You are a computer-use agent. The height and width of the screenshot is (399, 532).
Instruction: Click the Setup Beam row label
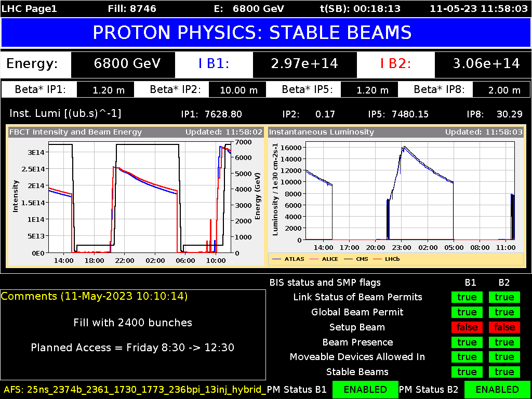(357, 327)
